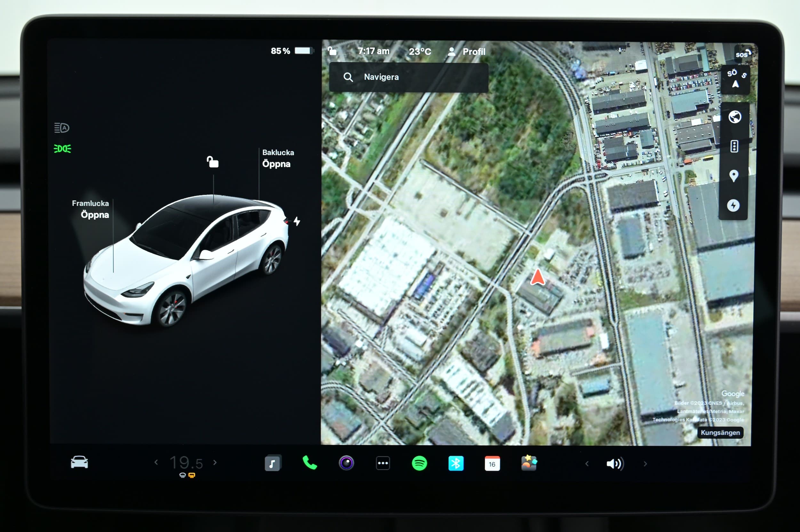Raise volume with right chevron

coord(645,464)
